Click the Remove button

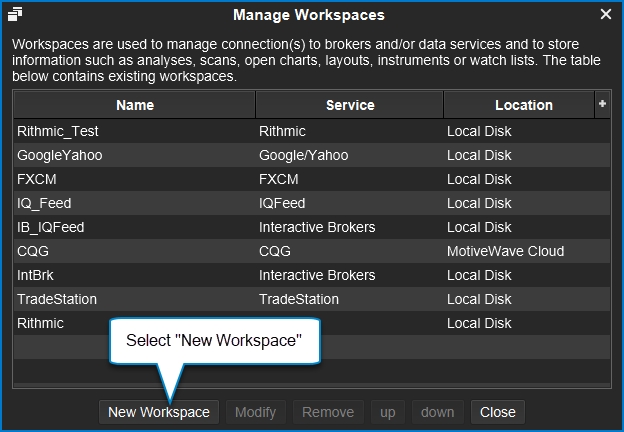pyautogui.click(x=328, y=412)
